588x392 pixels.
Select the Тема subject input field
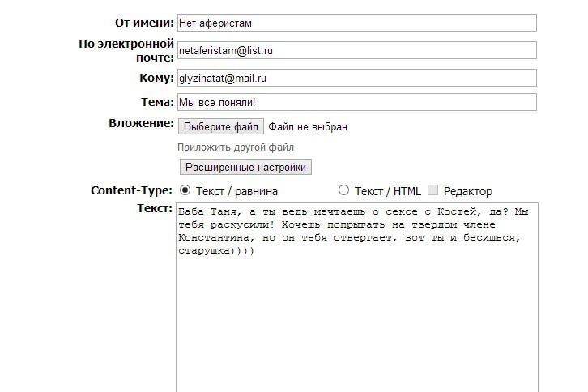[356, 102]
